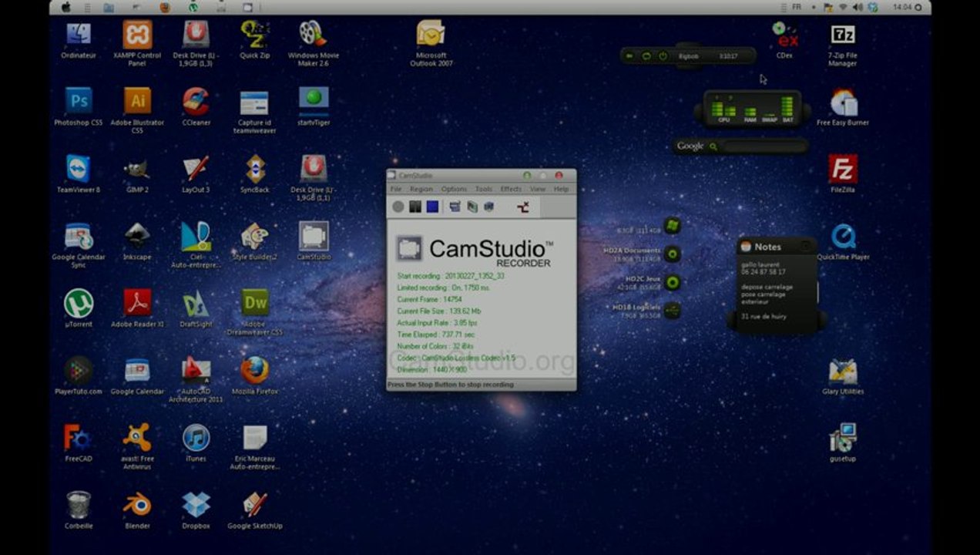Select the FileZilla desktop shortcut

(x=842, y=170)
